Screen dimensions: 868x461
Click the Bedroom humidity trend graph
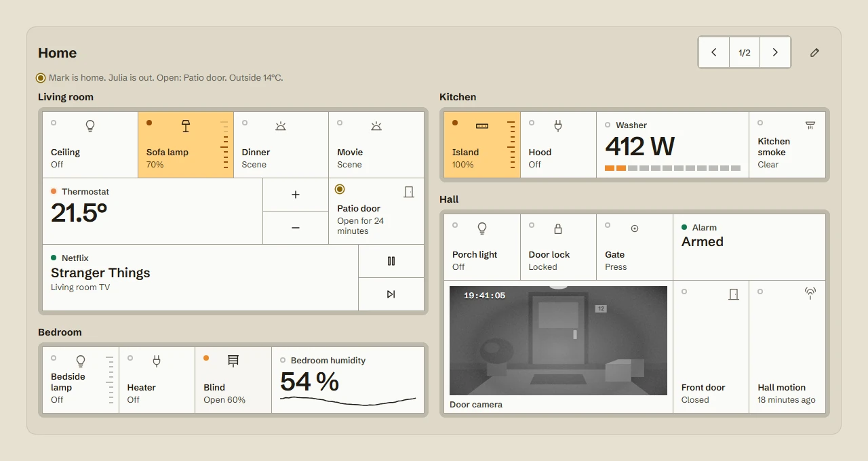tap(348, 401)
